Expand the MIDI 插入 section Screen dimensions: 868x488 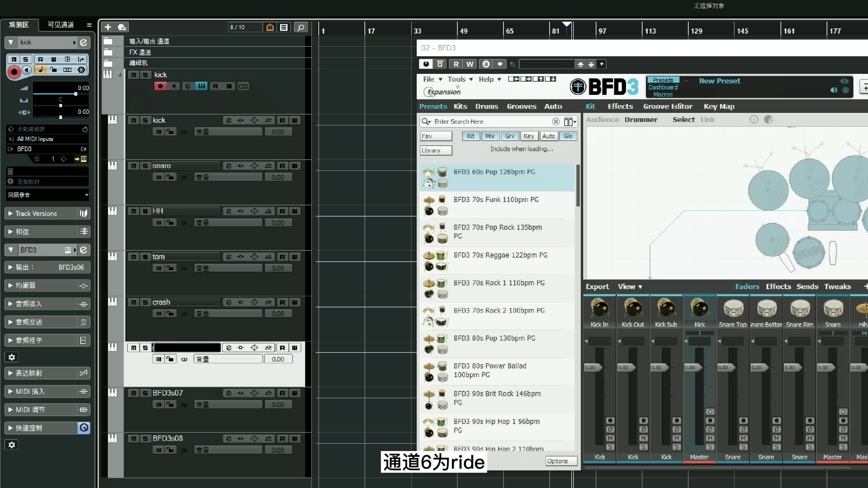tap(10, 391)
